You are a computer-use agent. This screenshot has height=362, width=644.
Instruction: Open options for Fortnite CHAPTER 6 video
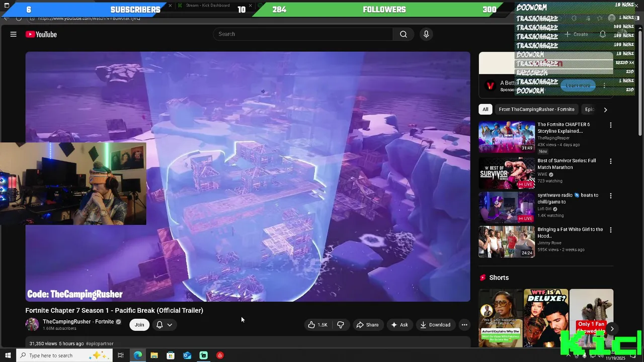(611, 125)
